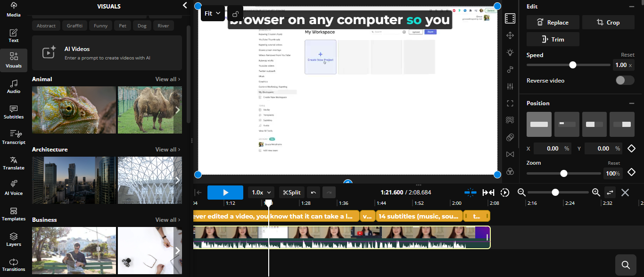Zoom out the timeline with magnifier minus
644x277 pixels.
pos(521,193)
